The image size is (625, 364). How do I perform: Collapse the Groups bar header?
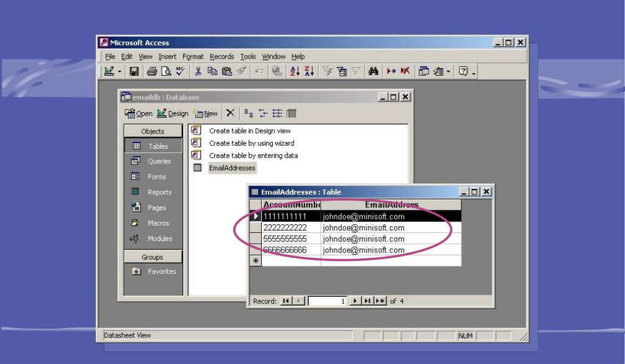click(x=153, y=257)
